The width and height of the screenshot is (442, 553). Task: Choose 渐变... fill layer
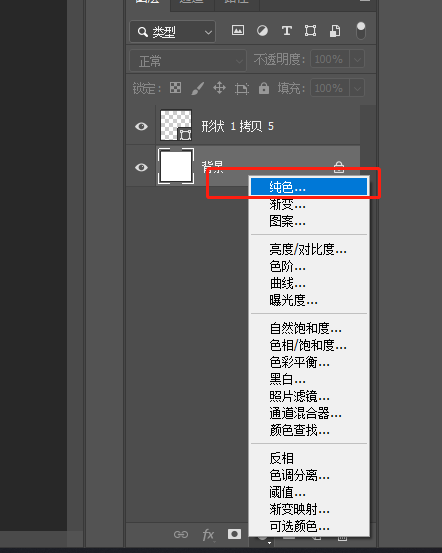click(x=309, y=204)
